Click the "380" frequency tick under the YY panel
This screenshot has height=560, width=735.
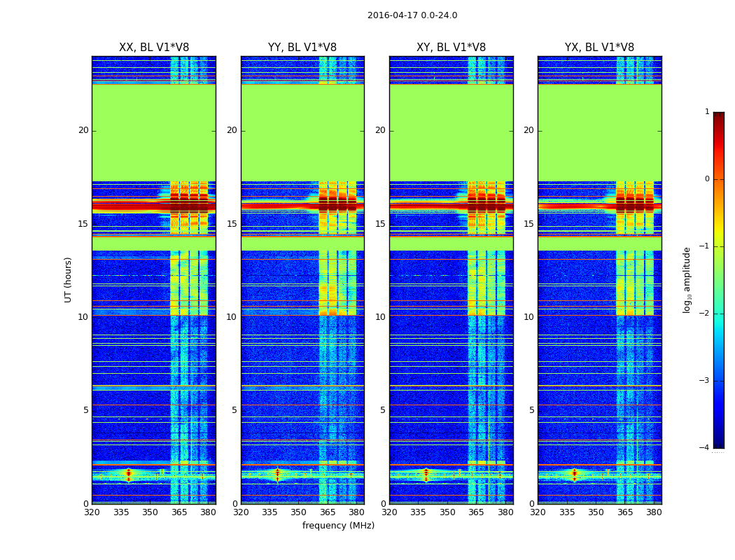tap(356, 512)
